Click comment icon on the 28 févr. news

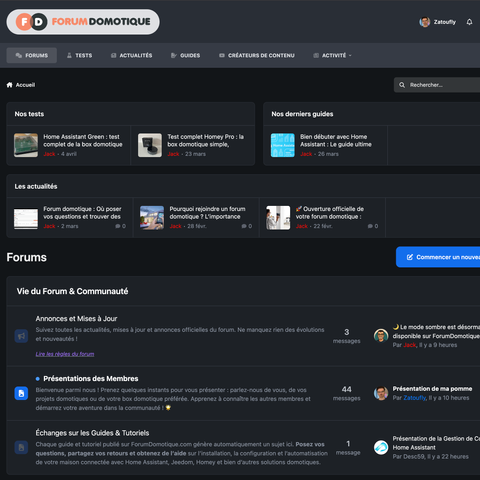(244, 226)
